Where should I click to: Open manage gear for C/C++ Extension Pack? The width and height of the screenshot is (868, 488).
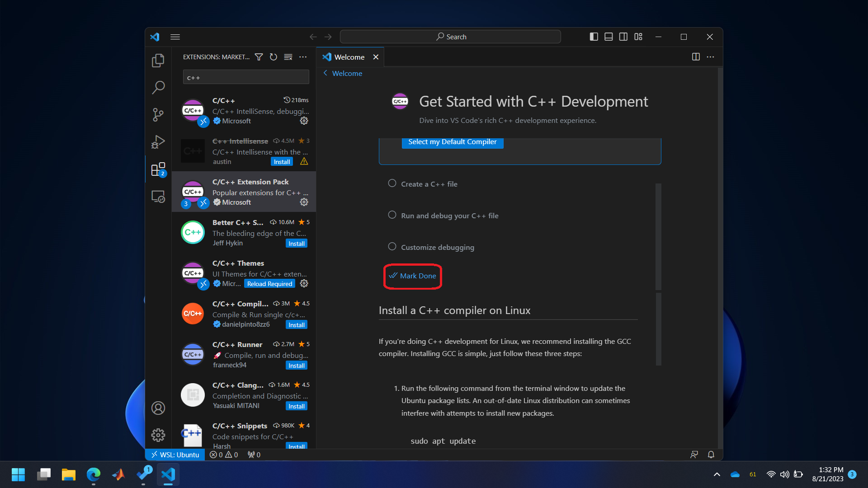(x=304, y=202)
